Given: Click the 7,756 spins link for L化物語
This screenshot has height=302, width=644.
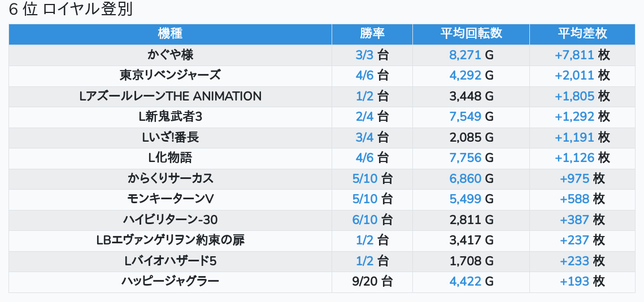Looking at the screenshot, I should click(x=465, y=158).
